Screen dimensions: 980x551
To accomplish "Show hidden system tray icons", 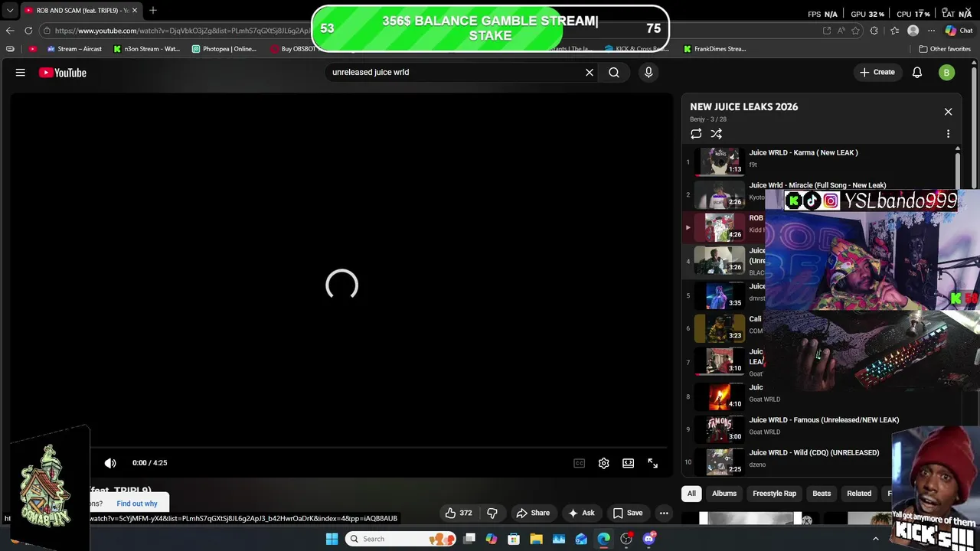I will coord(876,539).
